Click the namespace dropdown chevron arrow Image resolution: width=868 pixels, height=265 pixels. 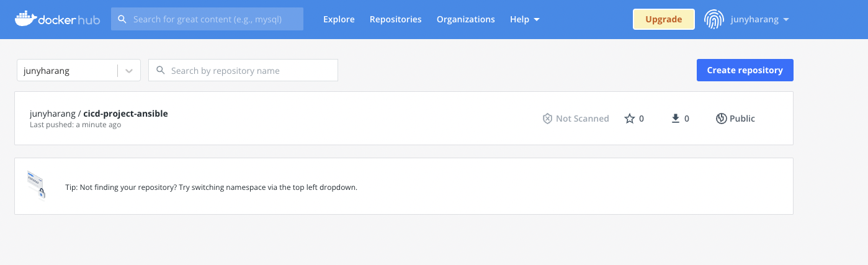tap(129, 71)
